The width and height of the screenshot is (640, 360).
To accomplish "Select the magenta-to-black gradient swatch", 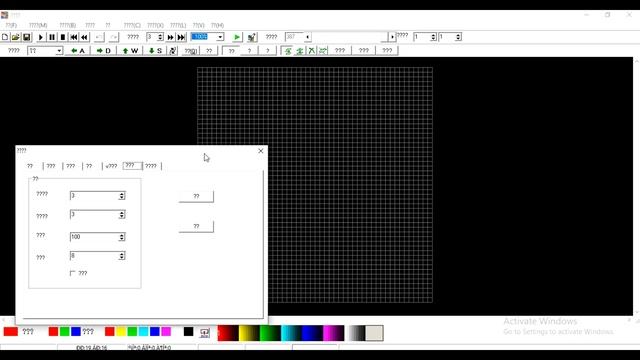I will [333, 333].
